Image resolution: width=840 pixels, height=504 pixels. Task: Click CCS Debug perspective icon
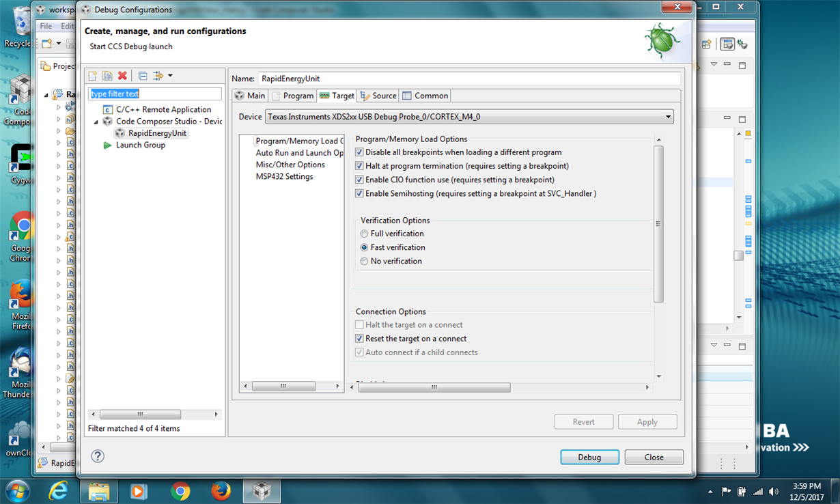point(741,44)
